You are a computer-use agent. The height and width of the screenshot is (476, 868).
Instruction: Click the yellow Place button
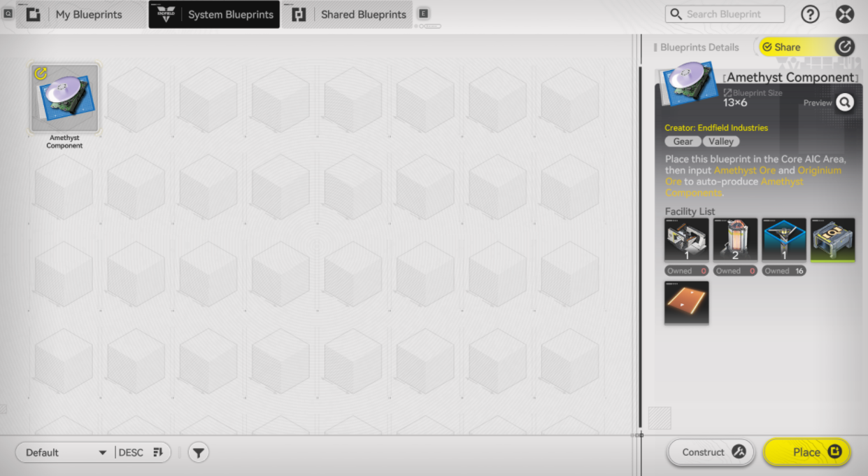click(x=807, y=452)
